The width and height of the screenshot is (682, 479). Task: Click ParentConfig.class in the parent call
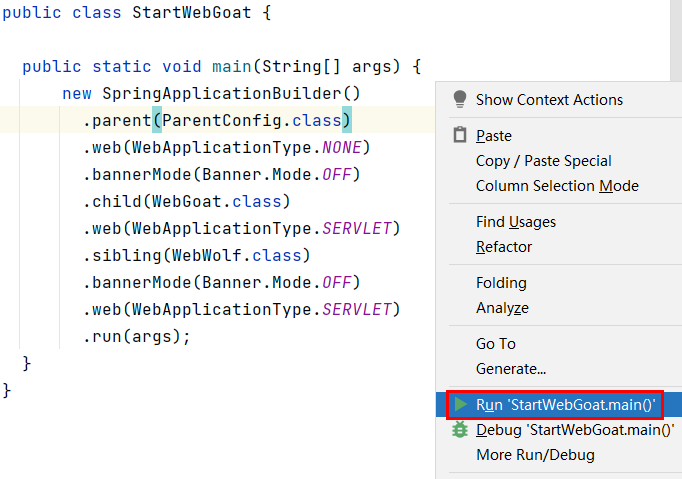point(252,121)
